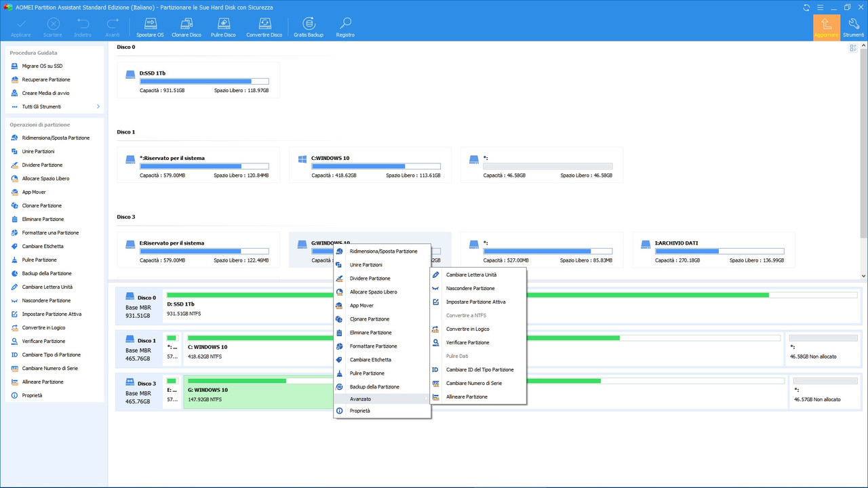Viewport: 868px width, 488px height.
Task: Click the scroll-down arrow of disk list
Action: click(x=863, y=276)
